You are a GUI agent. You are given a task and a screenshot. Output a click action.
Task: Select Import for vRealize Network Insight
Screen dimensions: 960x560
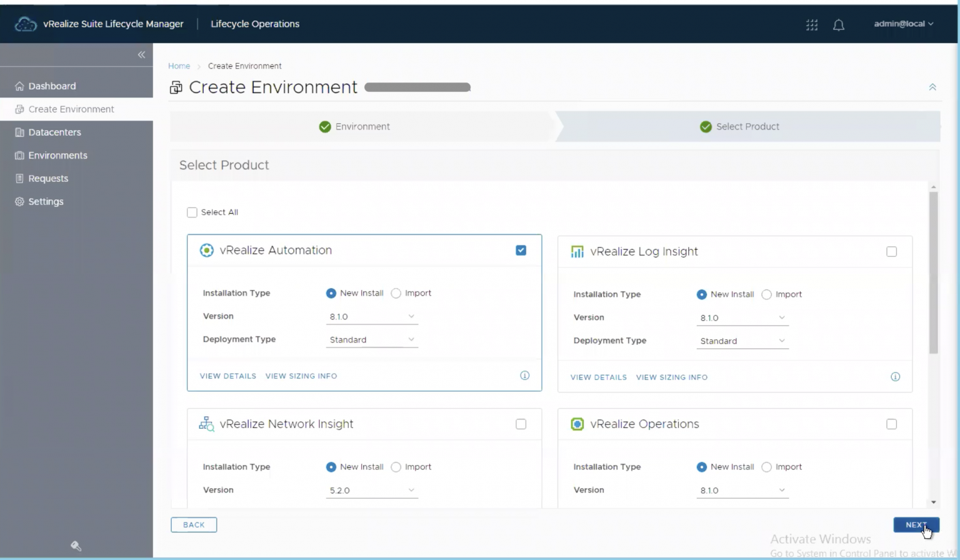pyautogui.click(x=396, y=467)
